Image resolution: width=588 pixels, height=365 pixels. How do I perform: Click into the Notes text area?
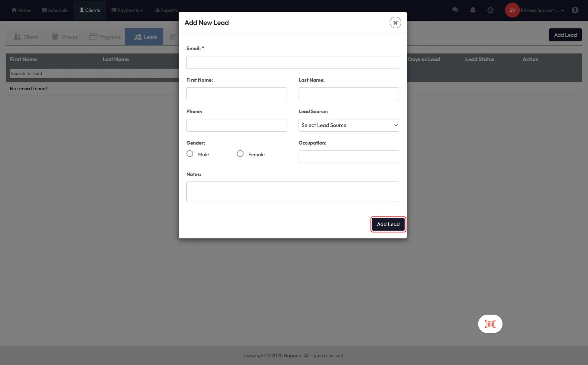tap(293, 192)
